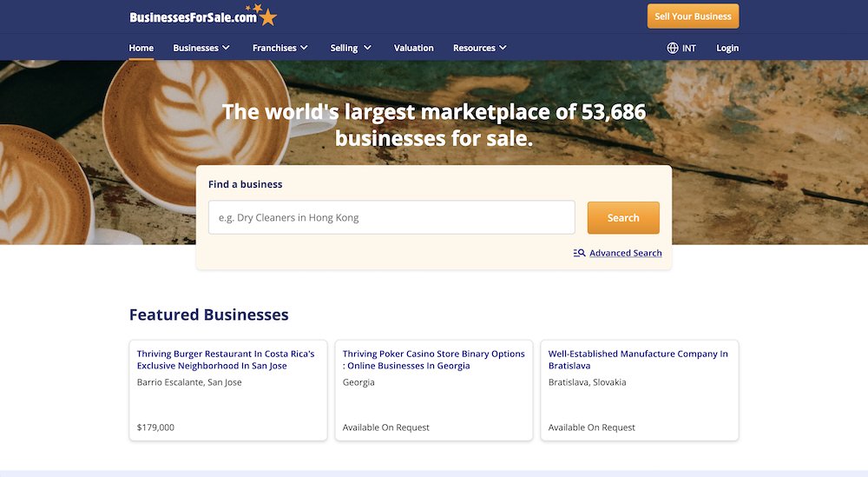This screenshot has height=477, width=868.
Task: Click Available On Request on the Georgia card
Action: coord(386,427)
